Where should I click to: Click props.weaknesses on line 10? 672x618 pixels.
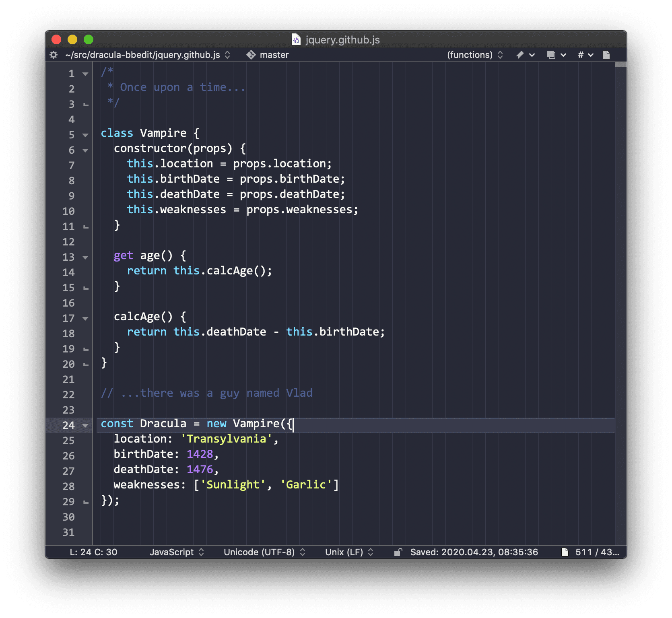point(300,209)
